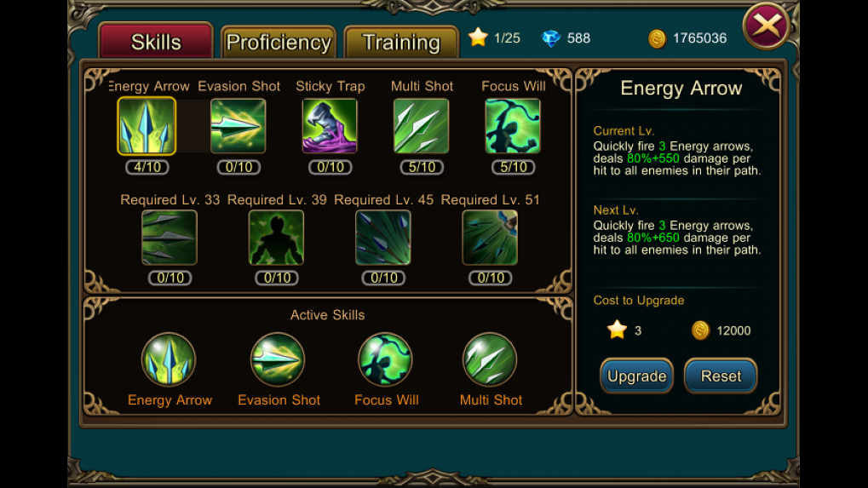This screenshot has height=488, width=868.
Task: Select the Energy Arrow skill icon
Action: (x=147, y=126)
